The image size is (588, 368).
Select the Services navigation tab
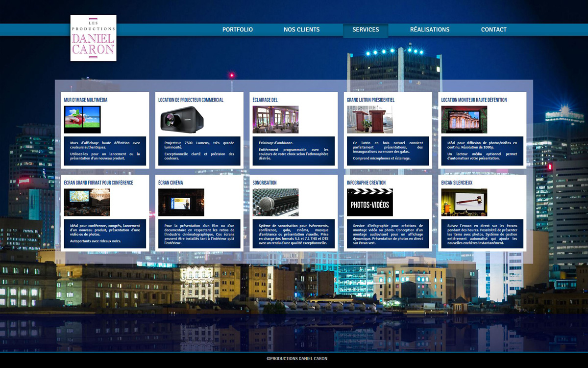[x=366, y=29]
